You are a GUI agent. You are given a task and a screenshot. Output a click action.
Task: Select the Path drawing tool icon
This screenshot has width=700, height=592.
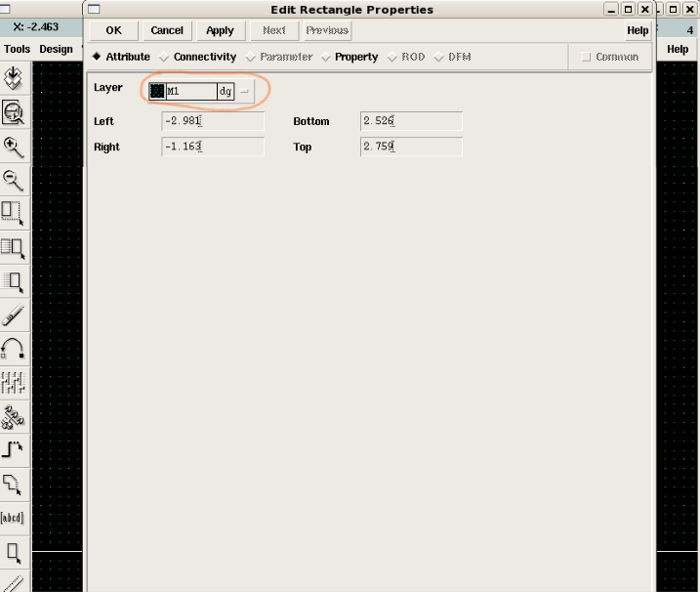click(x=14, y=449)
